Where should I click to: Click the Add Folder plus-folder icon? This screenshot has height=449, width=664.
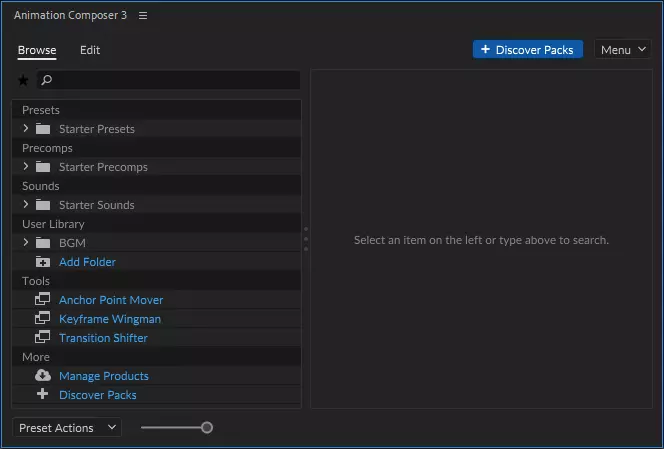coord(43,262)
